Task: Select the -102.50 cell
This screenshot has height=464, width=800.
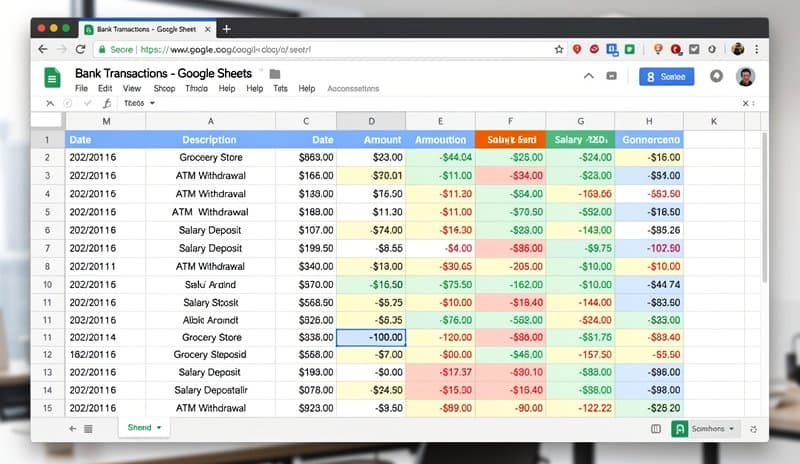Action: pos(649,248)
